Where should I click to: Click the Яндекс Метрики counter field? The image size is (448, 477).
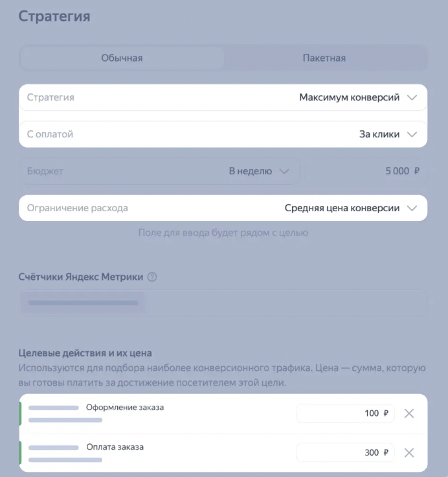223,303
